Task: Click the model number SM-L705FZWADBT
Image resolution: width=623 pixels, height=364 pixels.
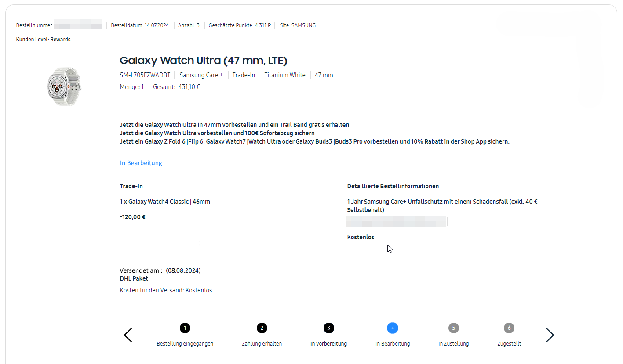Action: pyautogui.click(x=145, y=75)
